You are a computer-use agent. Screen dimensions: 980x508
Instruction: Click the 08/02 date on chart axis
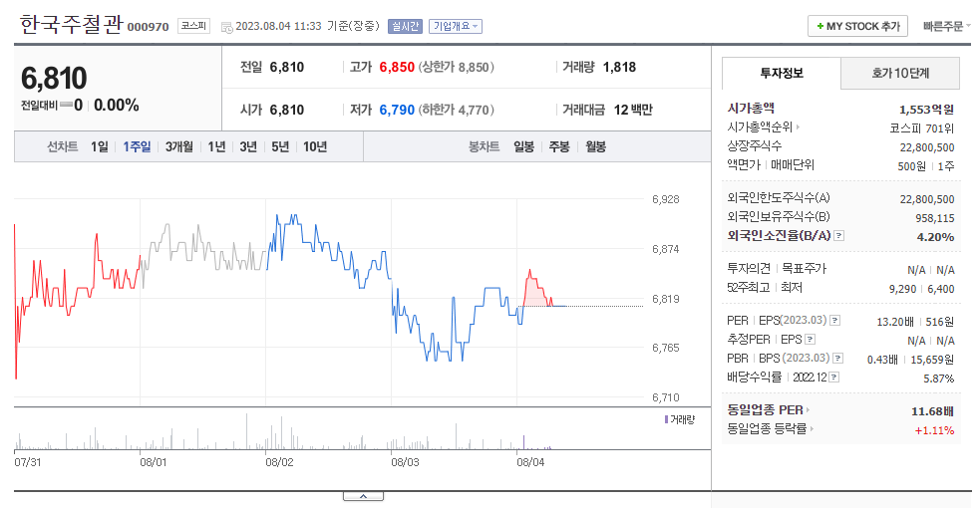pos(279,462)
